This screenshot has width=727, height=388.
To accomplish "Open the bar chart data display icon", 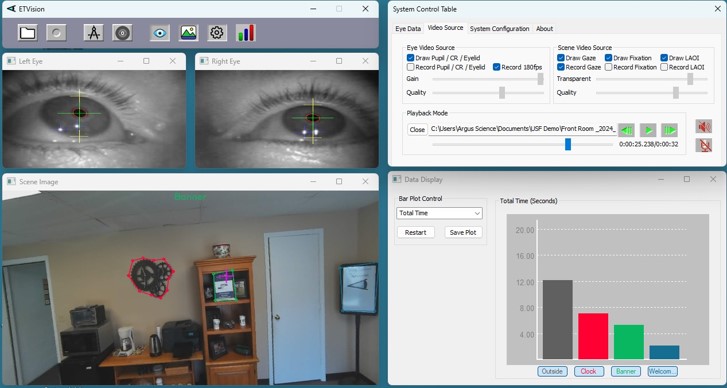I will point(246,33).
